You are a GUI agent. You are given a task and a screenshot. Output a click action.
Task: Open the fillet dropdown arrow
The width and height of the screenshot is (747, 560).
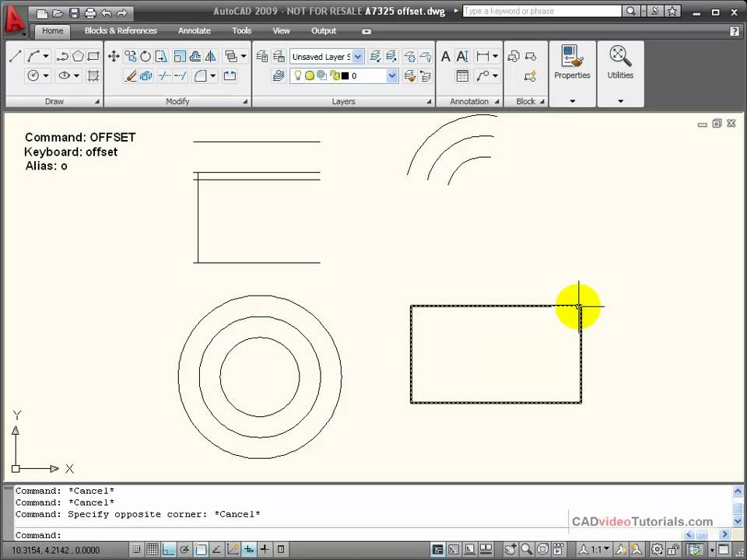pyautogui.click(x=213, y=75)
